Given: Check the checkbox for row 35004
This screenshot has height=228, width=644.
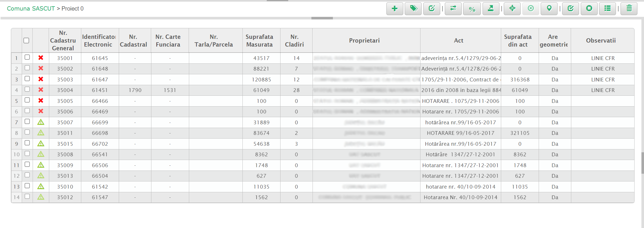Looking at the screenshot, I should (27, 89).
